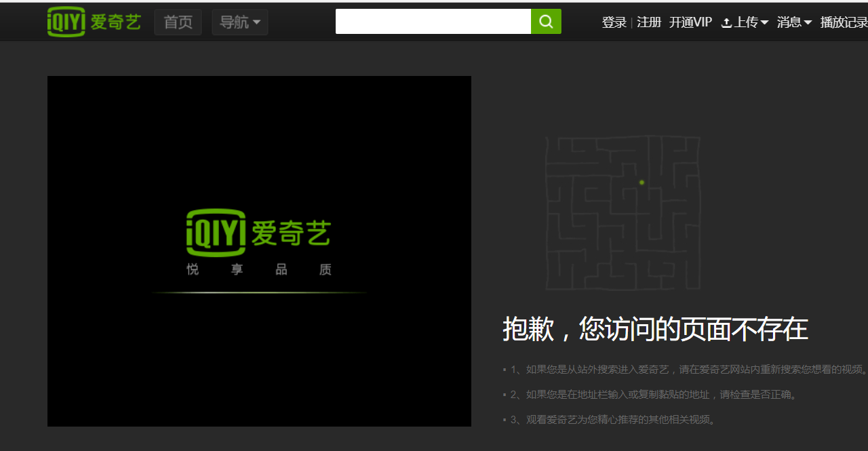Select the 开通VIP link

coord(690,22)
